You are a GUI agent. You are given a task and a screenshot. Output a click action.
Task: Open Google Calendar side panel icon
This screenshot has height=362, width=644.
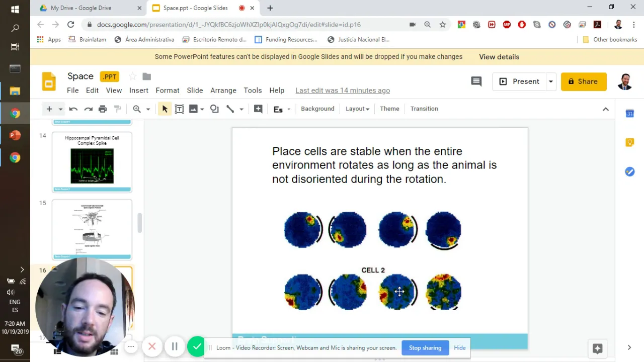point(629,114)
